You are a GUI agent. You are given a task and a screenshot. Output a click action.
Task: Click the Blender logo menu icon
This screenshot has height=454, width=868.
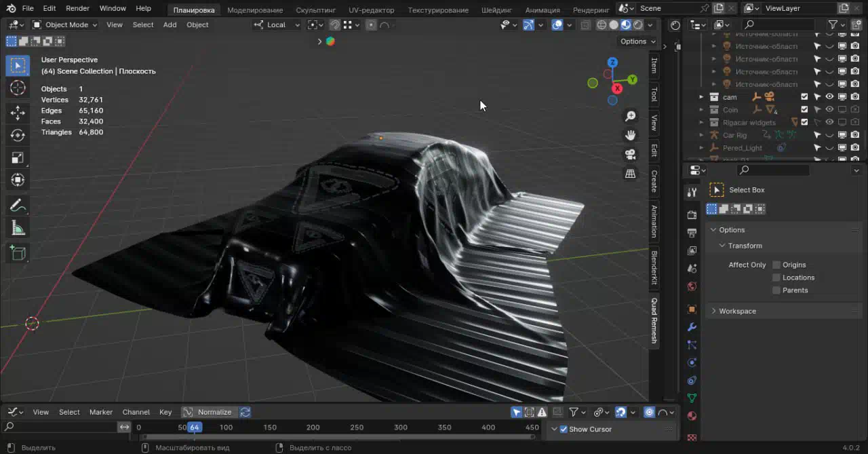pyautogui.click(x=11, y=8)
